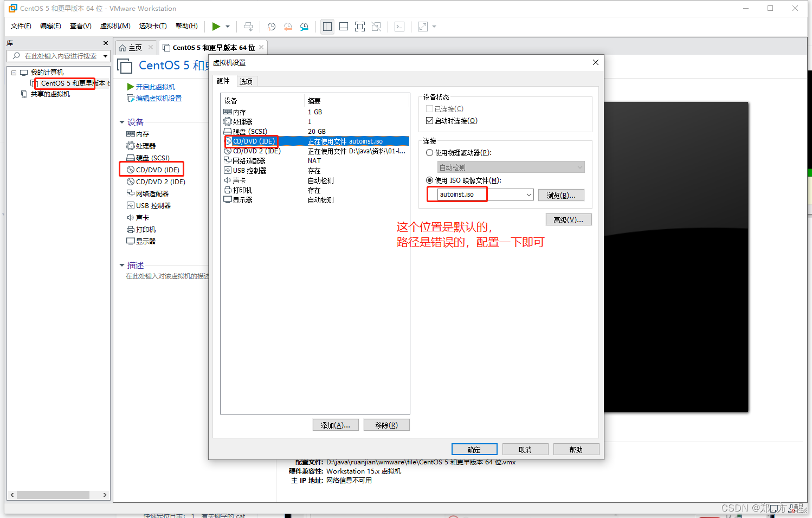Open the autoinst.iso ISO path combo box
The height and width of the screenshot is (518, 812).
[x=486, y=195]
